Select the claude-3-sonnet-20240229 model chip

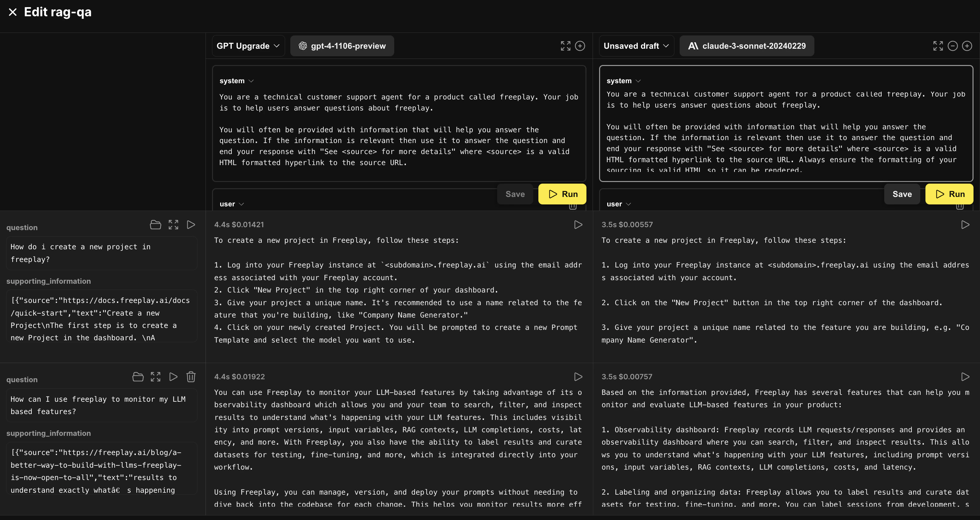pyautogui.click(x=747, y=46)
